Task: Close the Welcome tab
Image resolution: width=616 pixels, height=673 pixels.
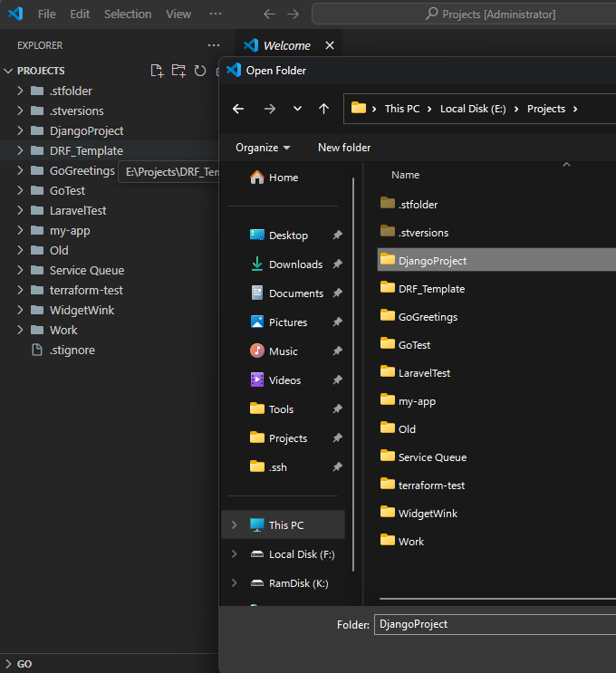Action: tap(330, 45)
